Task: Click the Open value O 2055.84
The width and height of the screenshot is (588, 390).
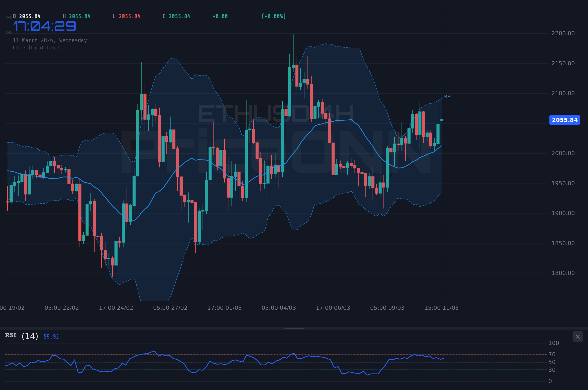Action: coord(26,16)
